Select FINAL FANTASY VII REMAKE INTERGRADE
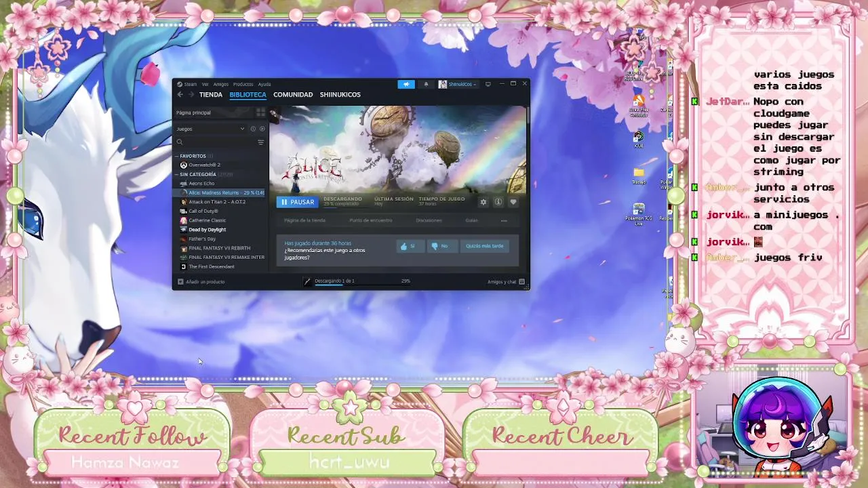 [x=221, y=257]
